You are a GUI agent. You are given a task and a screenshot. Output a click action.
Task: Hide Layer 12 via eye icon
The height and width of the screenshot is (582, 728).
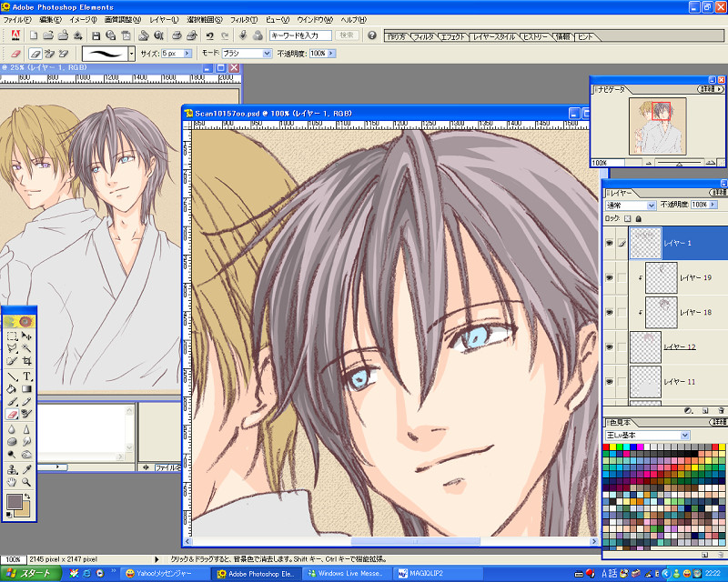[609, 346]
